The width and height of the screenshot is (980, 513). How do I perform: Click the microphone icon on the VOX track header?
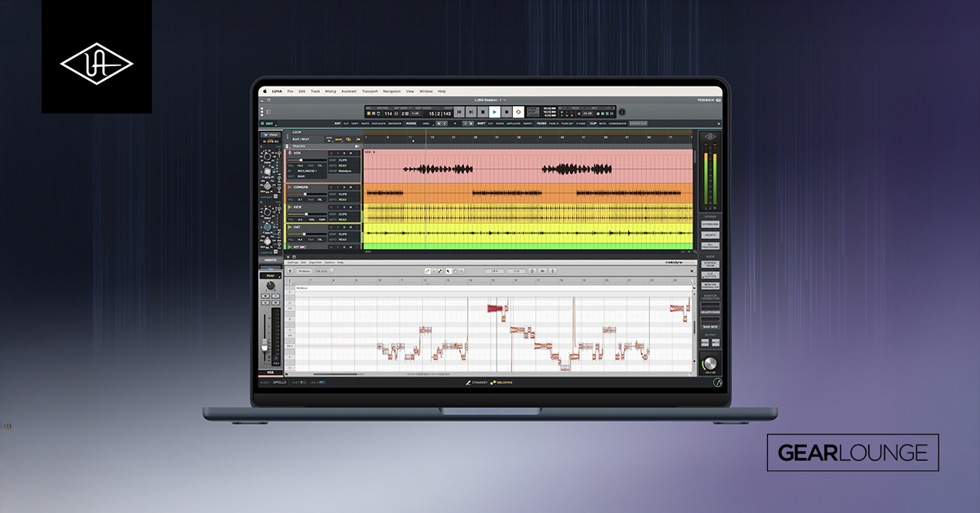(x=290, y=152)
